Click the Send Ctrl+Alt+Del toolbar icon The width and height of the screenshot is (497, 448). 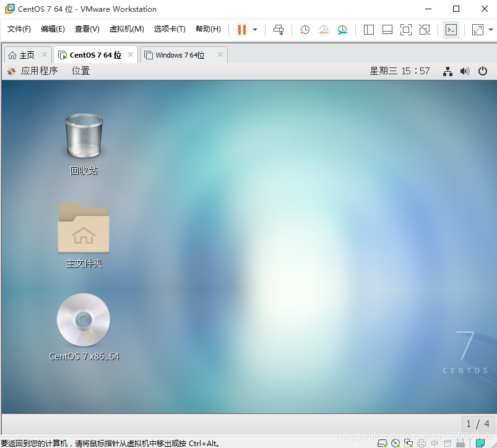(x=279, y=30)
